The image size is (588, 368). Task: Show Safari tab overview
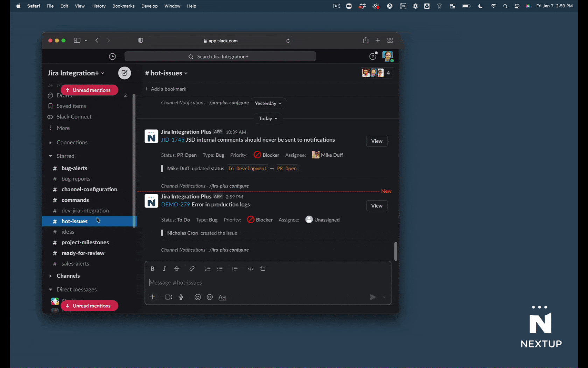point(390,40)
